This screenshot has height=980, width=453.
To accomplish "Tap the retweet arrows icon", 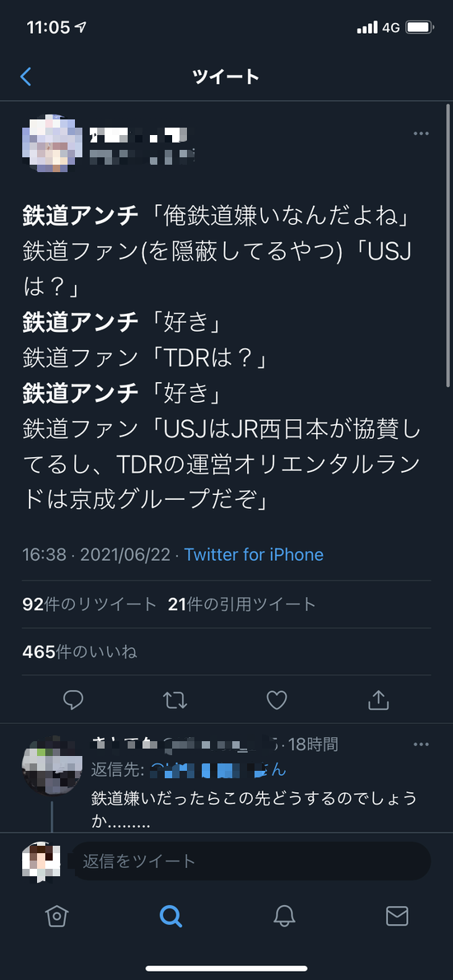I will coord(175,700).
